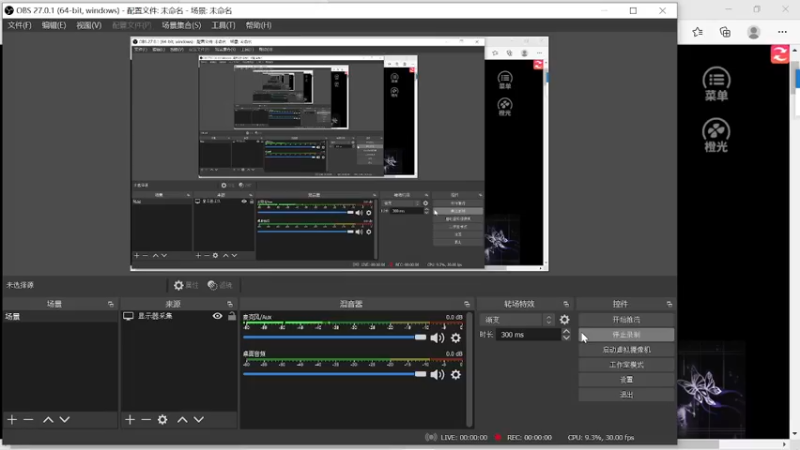800x450 pixels.
Task: Add a new source with the plus icon
Action: pos(130,419)
